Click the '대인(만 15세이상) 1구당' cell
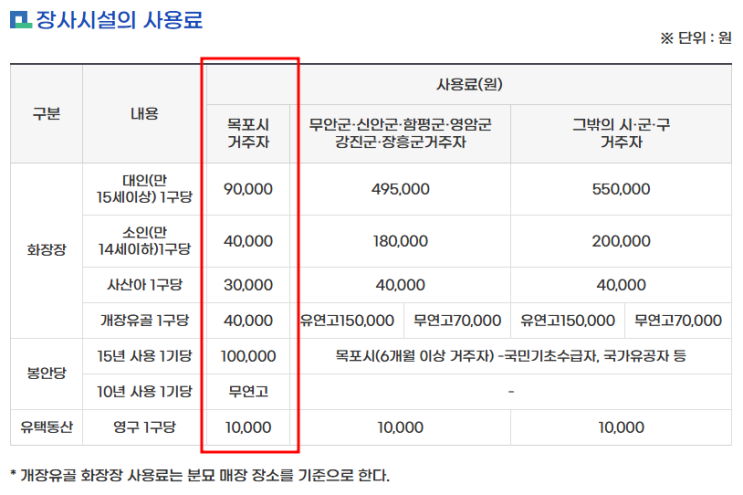The height and width of the screenshot is (495, 743). click(x=144, y=189)
